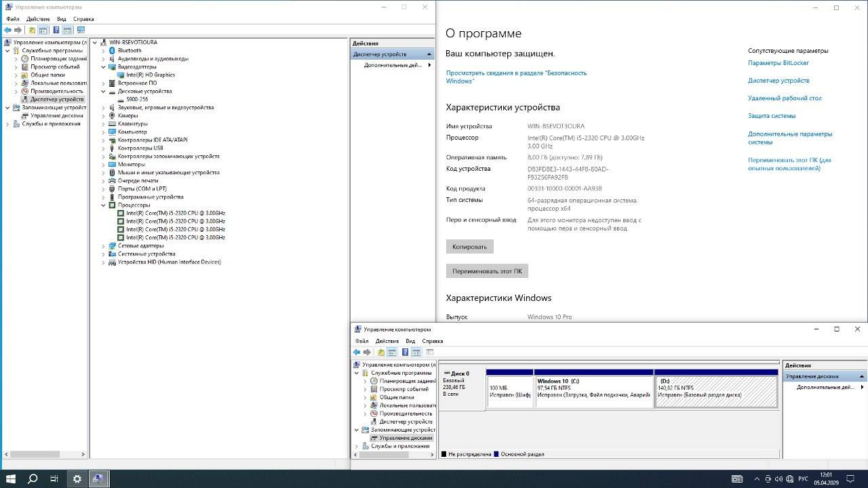
Task: Click the Копировать button under device specifications
Action: point(470,247)
